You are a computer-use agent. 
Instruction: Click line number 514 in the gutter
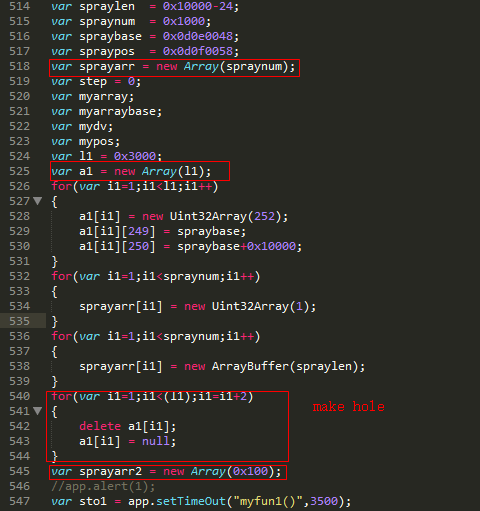[x=20, y=6]
